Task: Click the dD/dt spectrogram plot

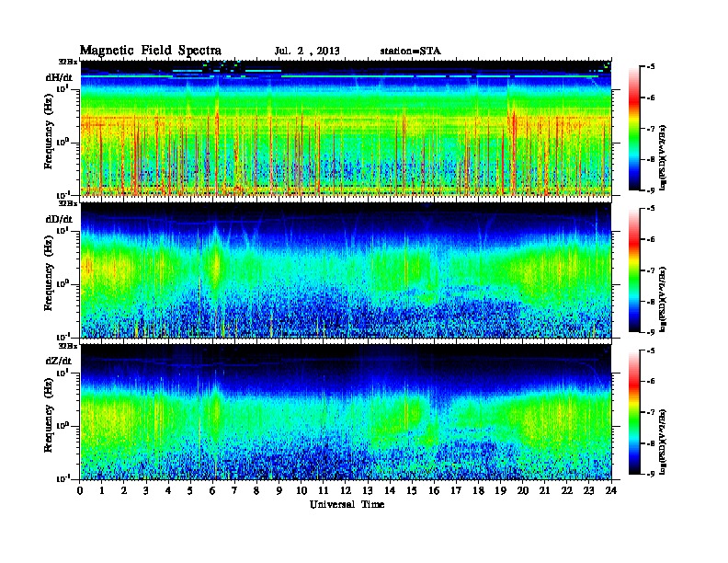Action: (346, 270)
